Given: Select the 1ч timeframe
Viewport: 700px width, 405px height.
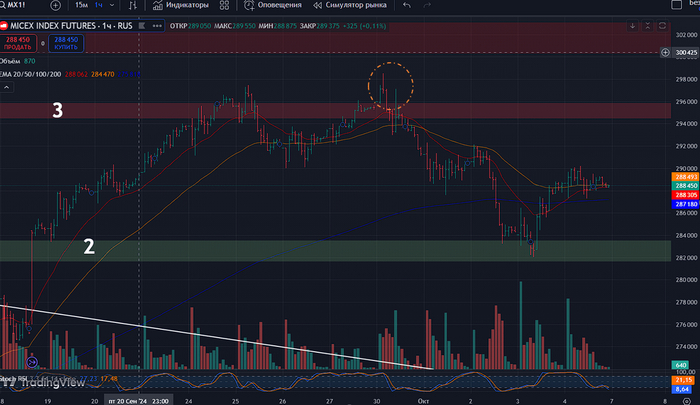Looking at the screenshot, I should click(99, 5).
